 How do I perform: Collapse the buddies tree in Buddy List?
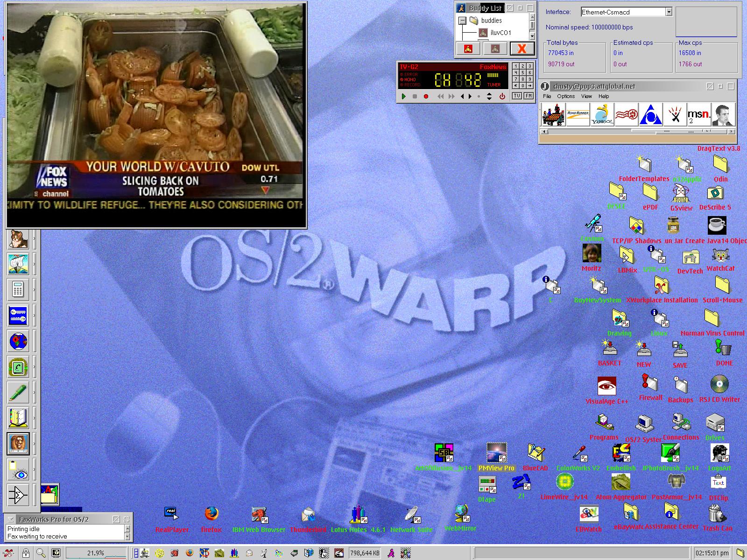pyautogui.click(x=462, y=21)
